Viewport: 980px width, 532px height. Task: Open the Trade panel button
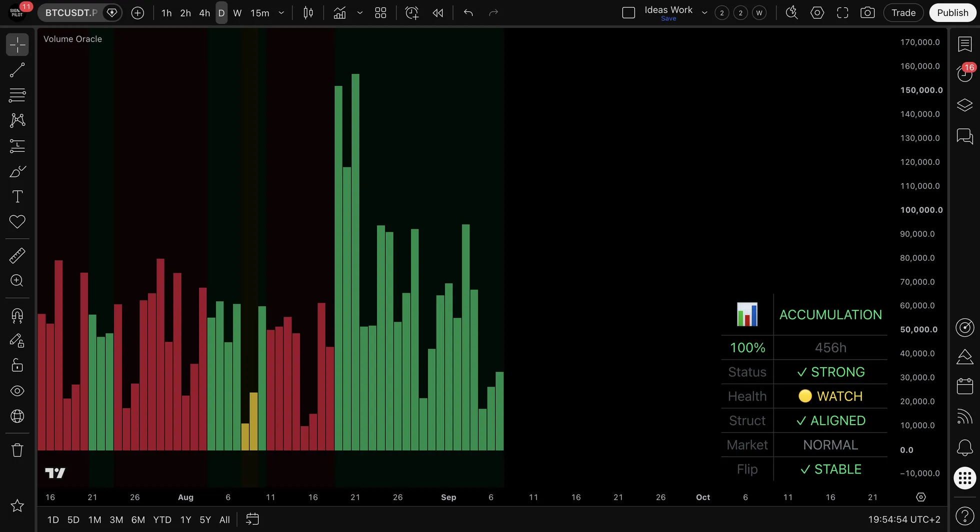(x=903, y=13)
